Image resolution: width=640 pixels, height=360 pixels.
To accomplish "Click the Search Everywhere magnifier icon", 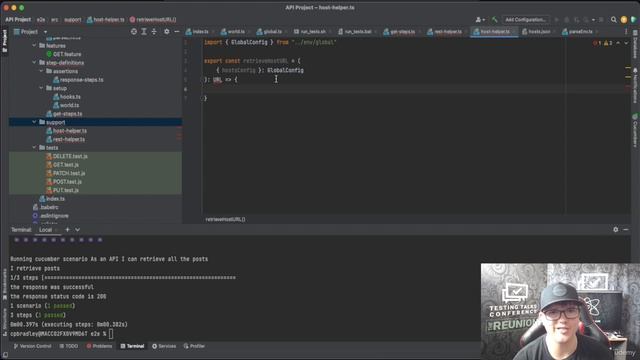I will 613,20.
